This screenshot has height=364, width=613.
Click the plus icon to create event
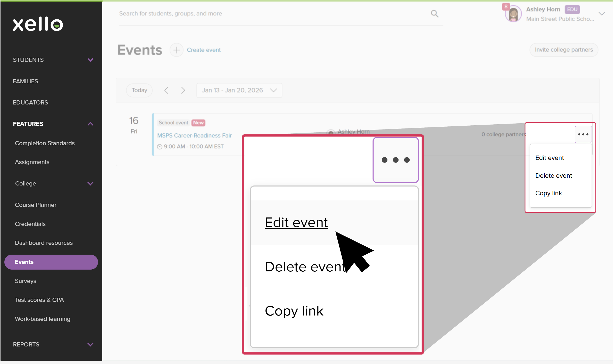[x=176, y=50]
